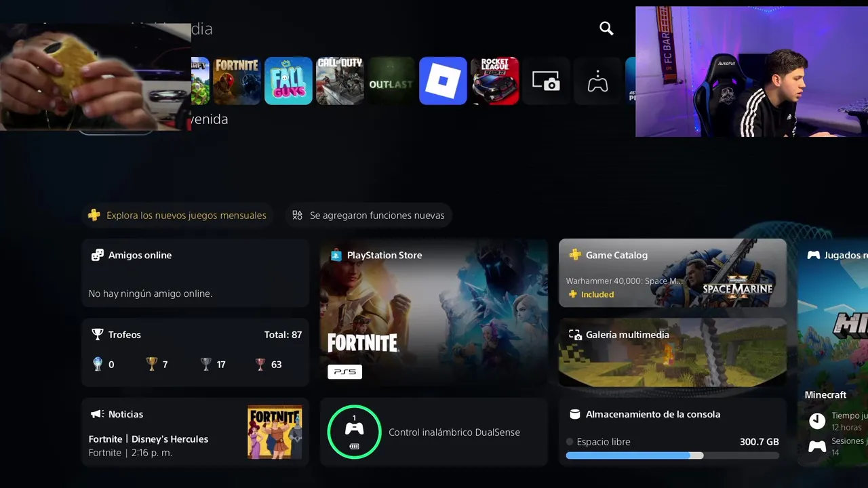Click the PlayStation Store bag icon

coord(336,255)
